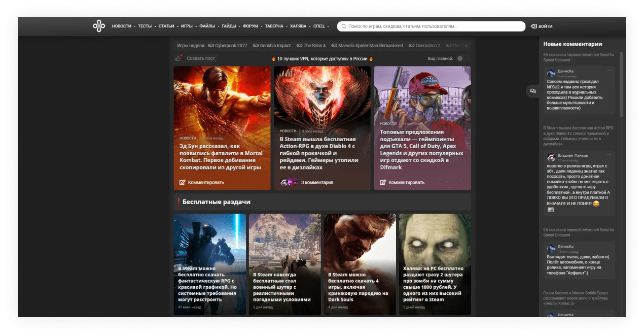The width and height of the screenshot is (644, 336).
Task: Open the СПЕЦ menu
Action: coord(319,26)
